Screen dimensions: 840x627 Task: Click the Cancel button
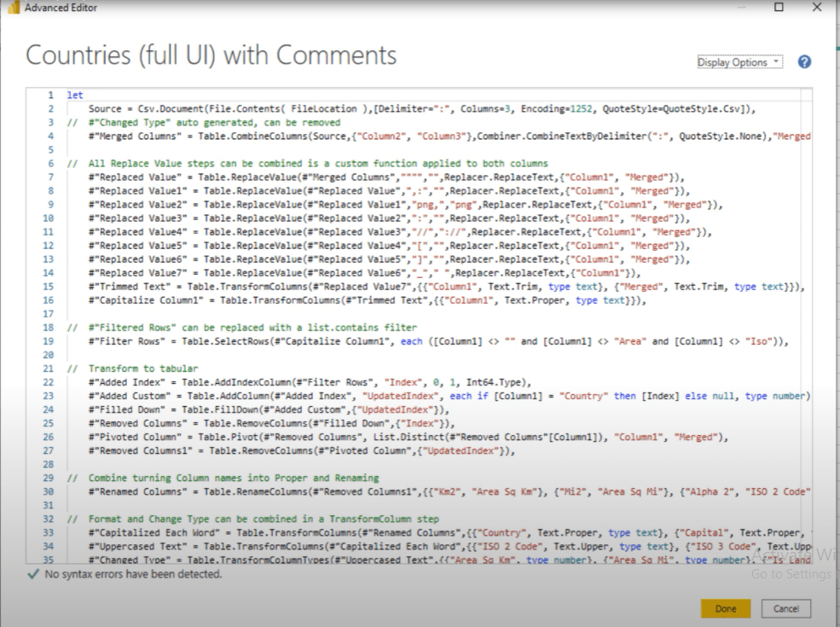click(x=786, y=609)
